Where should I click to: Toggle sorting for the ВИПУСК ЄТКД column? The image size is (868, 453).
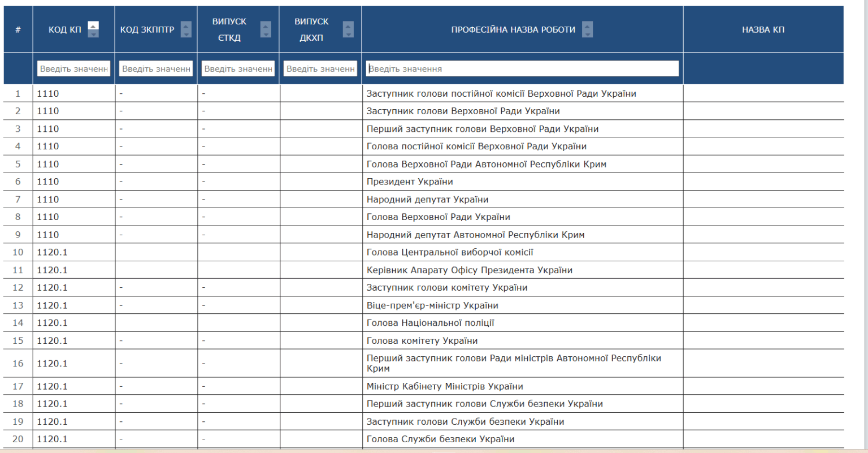266,29
